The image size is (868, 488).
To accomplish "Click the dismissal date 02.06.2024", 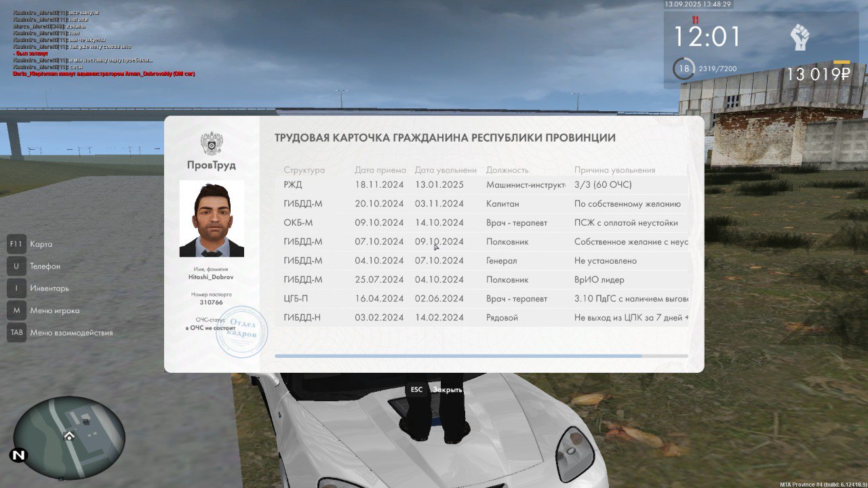I will pos(439,298).
